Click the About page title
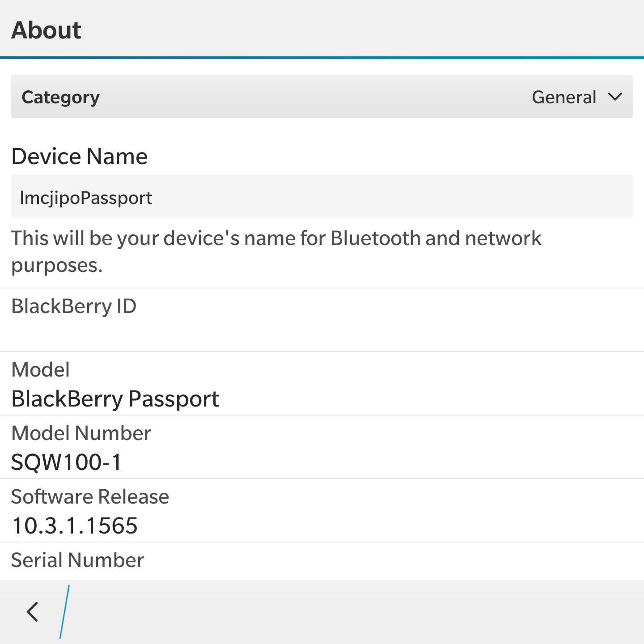This screenshot has width=644, height=644. (x=47, y=30)
